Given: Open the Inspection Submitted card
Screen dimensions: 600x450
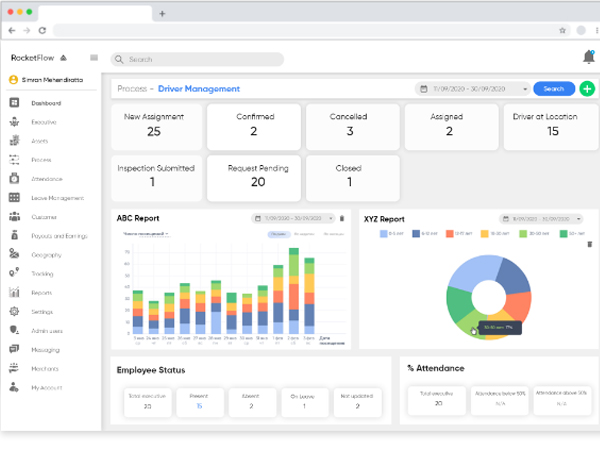Looking at the screenshot, I should click(157, 178).
